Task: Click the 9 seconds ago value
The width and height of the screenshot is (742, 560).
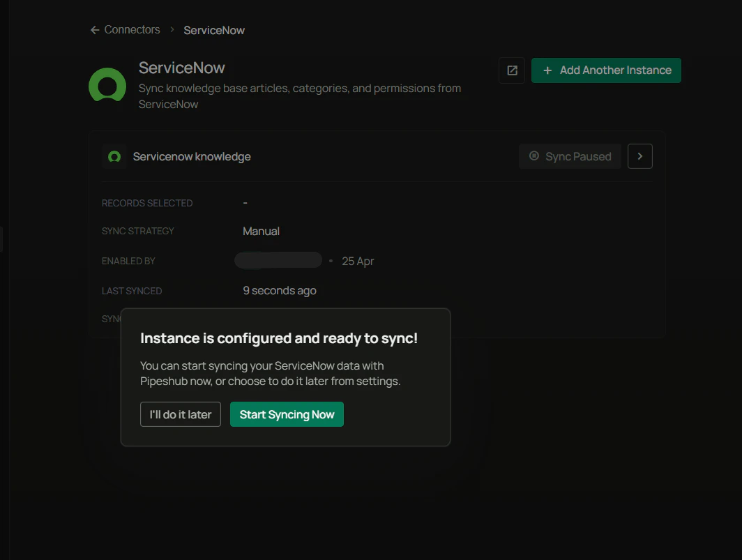Action: [279, 291]
